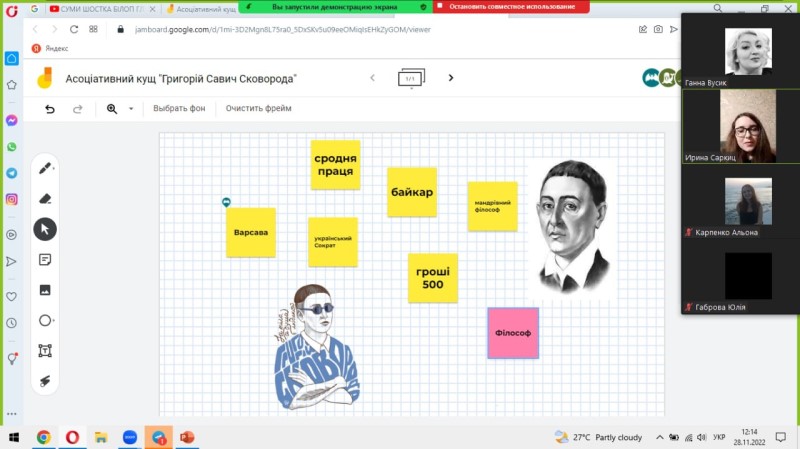This screenshot has width=800, height=449.
Task: Open the Opera sidebar three-dots menu
Action: [x=12, y=414]
